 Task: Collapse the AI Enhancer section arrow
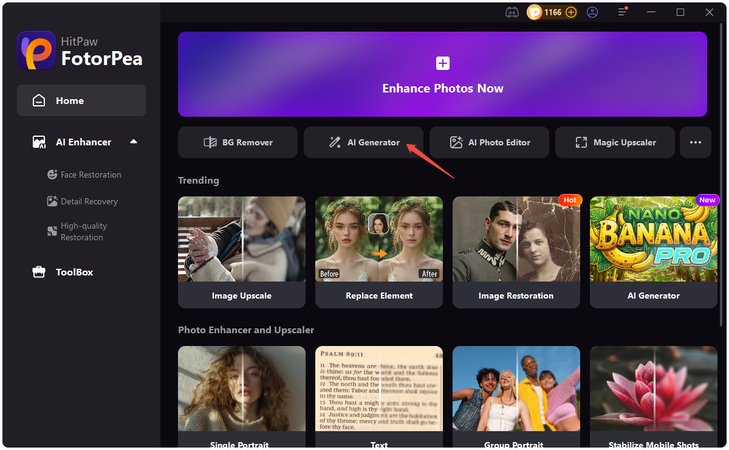point(134,141)
